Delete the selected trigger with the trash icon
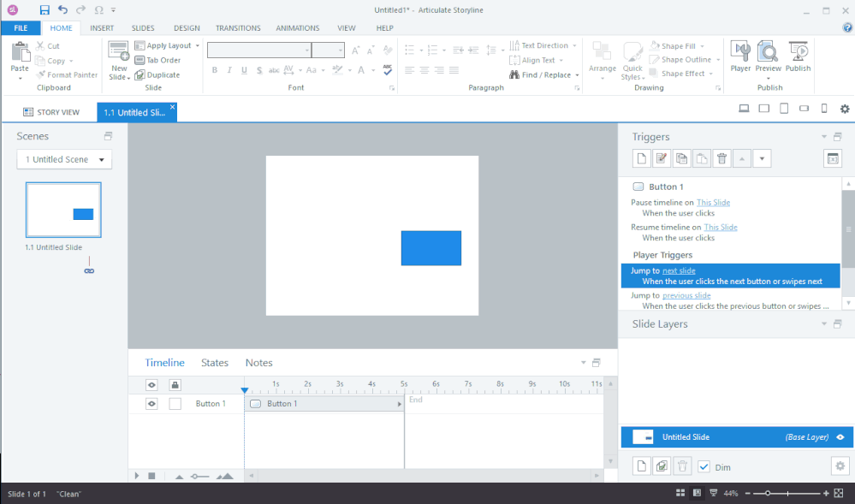This screenshot has height=504, width=855. (721, 158)
